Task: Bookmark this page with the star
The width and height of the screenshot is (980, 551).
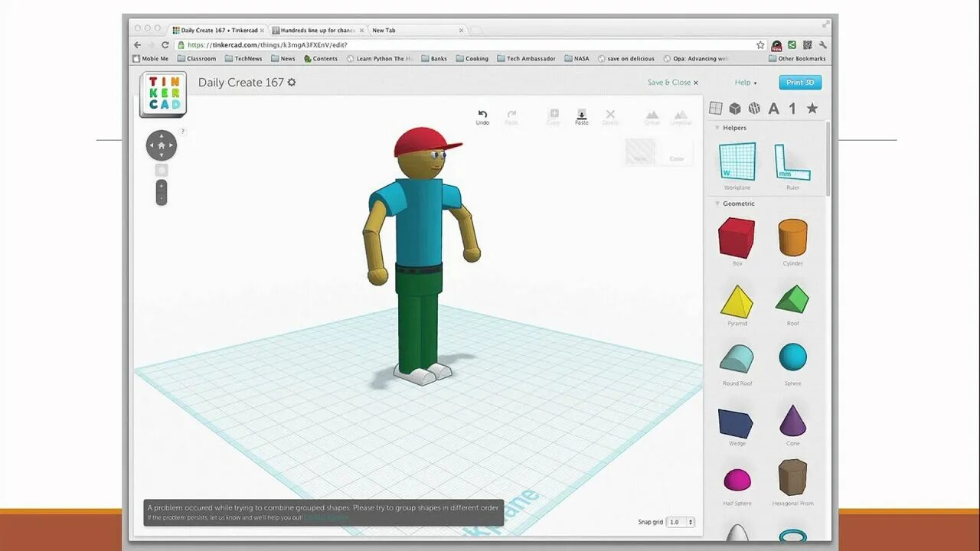Action: point(760,45)
